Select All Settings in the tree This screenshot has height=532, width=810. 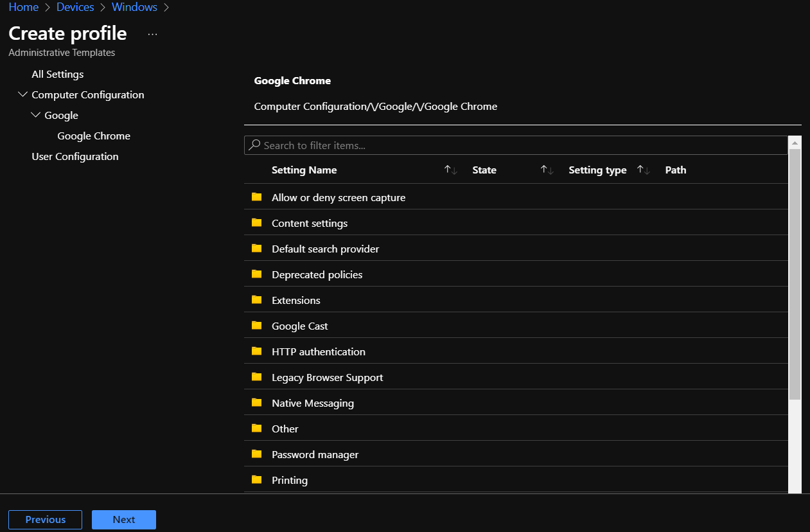coord(58,75)
